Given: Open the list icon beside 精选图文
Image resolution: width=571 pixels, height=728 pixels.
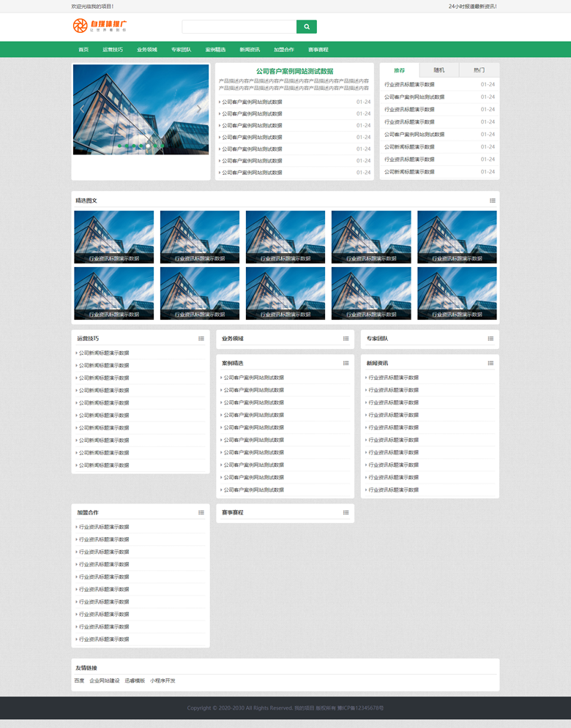Looking at the screenshot, I should click(493, 200).
